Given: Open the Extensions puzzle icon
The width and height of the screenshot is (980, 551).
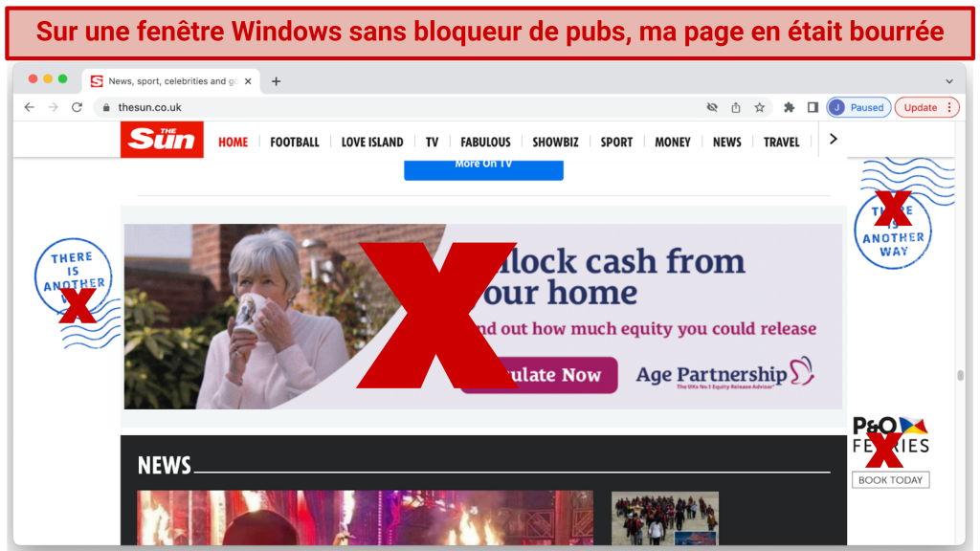Looking at the screenshot, I should pos(789,107).
